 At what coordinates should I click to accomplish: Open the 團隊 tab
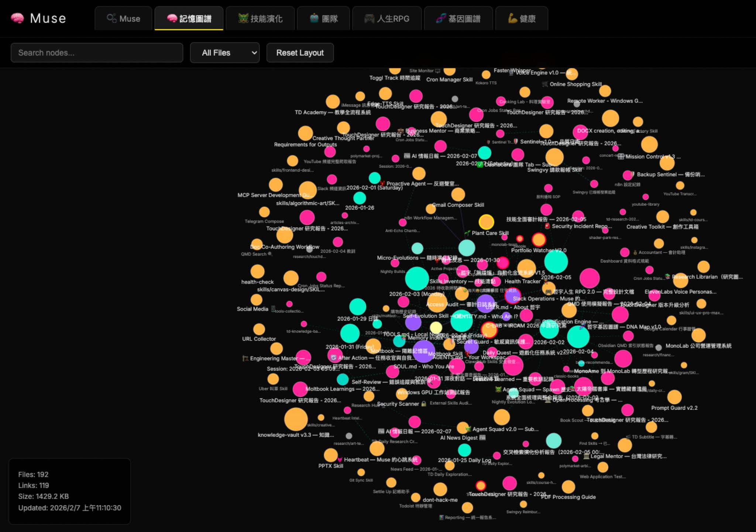[x=324, y=18]
